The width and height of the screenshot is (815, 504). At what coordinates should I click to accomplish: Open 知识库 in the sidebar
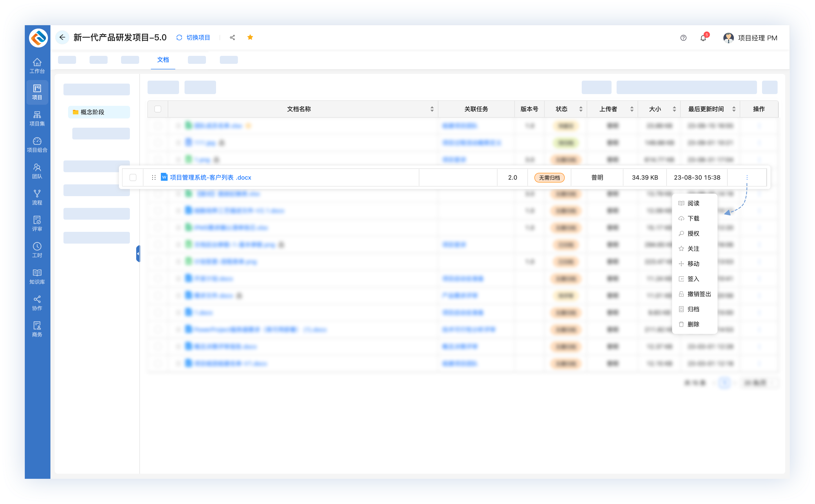click(x=37, y=276)
